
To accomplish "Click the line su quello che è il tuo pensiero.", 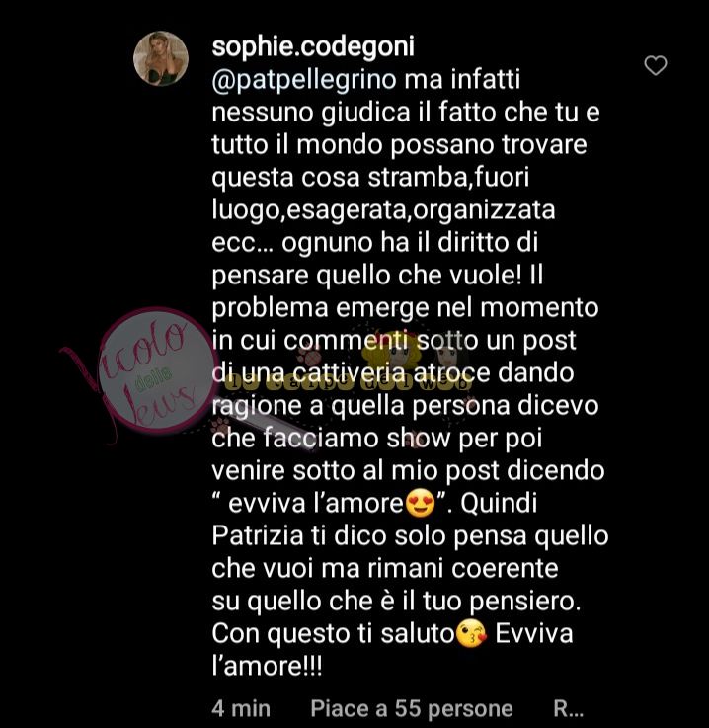I will tap(396, 602).
